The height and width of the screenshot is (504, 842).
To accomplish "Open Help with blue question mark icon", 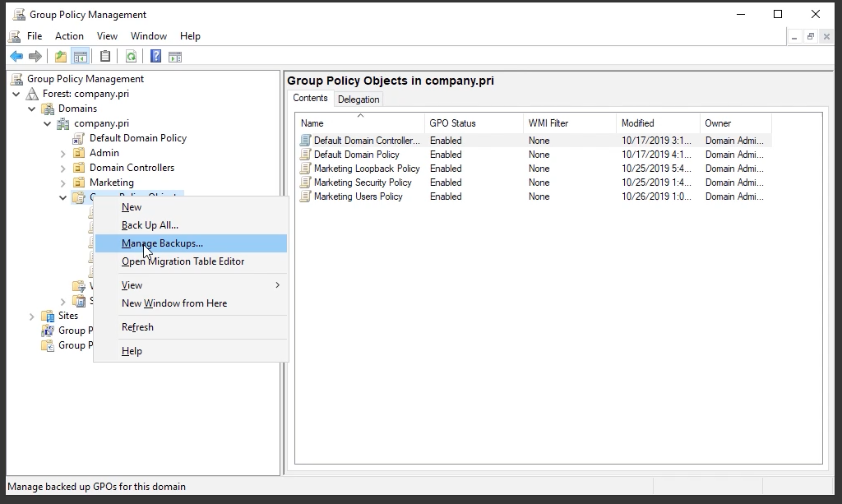I will [x=155, y=57].
